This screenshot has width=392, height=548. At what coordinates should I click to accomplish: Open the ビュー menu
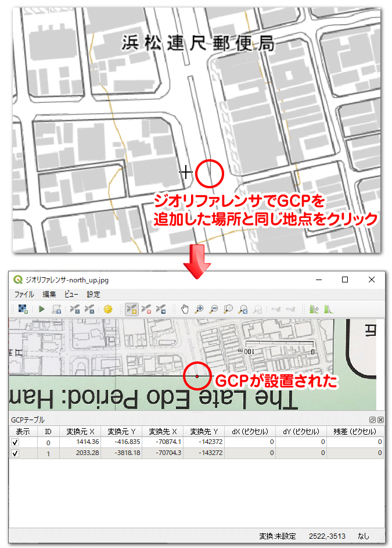click(71, 294)
